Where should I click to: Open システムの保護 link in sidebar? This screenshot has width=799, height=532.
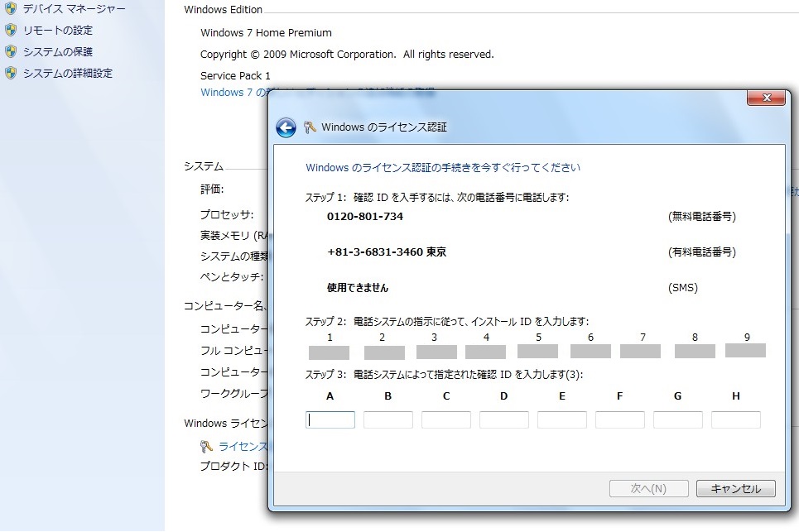point(57,51)
